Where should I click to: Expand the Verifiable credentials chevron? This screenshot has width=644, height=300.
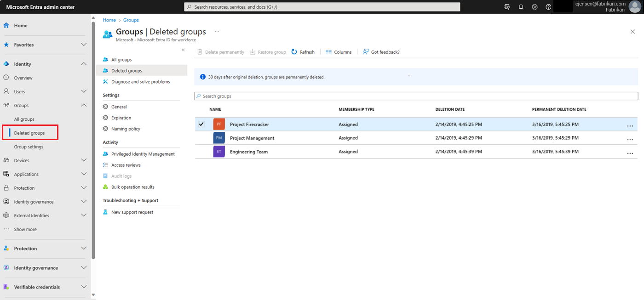84,287
